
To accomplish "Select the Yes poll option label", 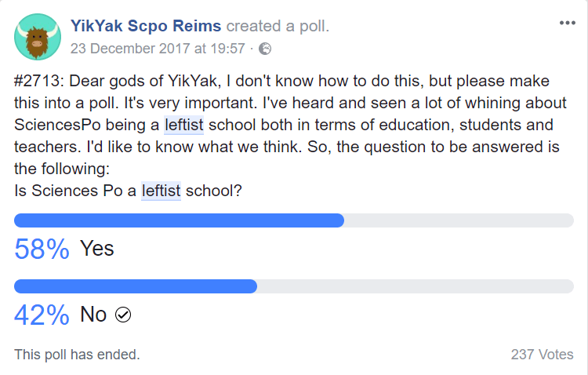I will coord(96,249).
